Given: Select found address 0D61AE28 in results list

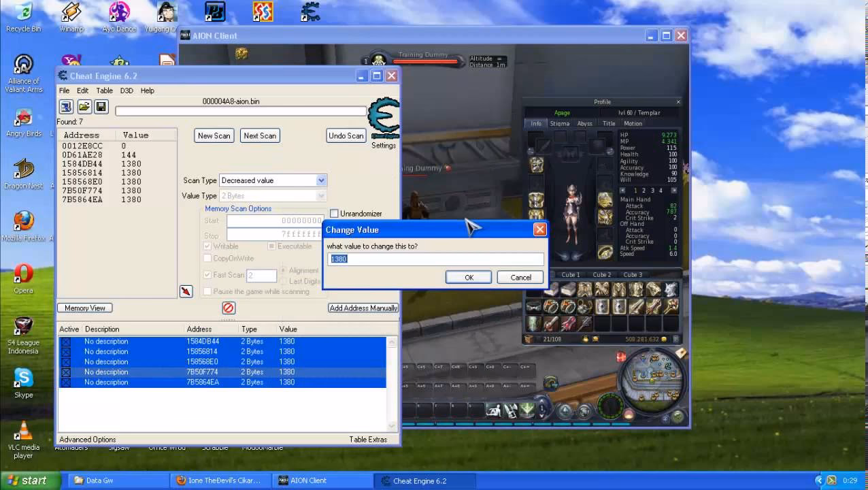Looking at the screenshot, I should 117,155.
